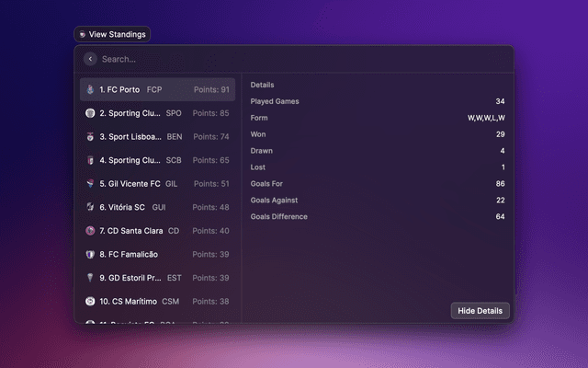Choose 5. Gil Vicente FC entry

[156, 183]
